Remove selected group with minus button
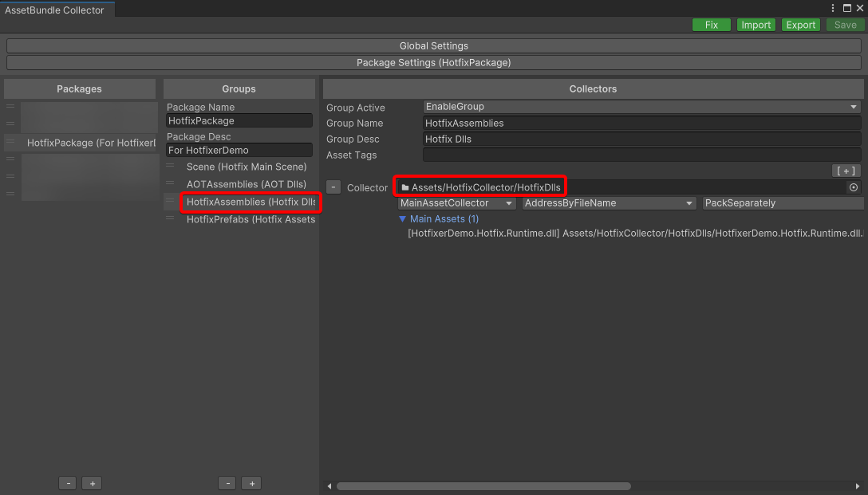The image size is (868, 495). point(227,483)
